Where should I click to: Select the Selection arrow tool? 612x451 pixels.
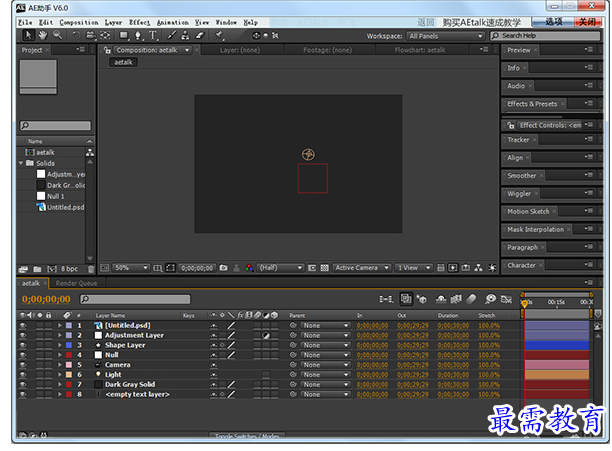(28, 36)
